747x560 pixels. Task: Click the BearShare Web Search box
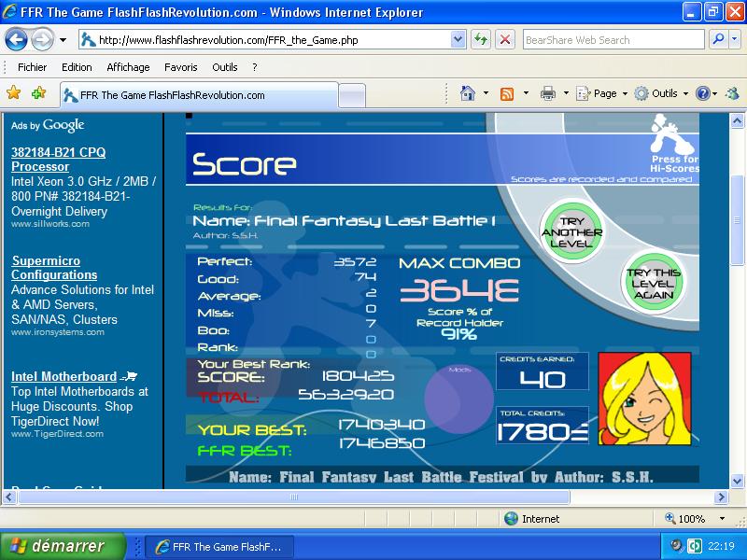613,40
